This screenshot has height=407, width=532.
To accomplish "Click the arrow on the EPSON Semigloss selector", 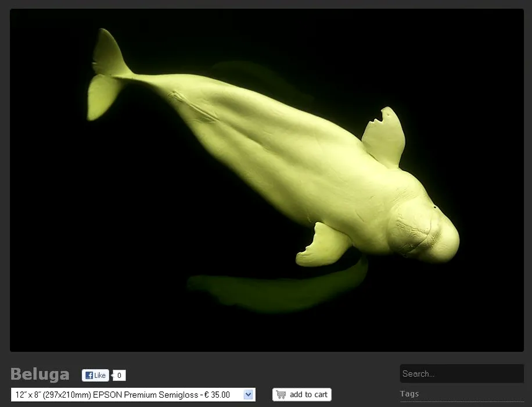I will pos(248,395).
